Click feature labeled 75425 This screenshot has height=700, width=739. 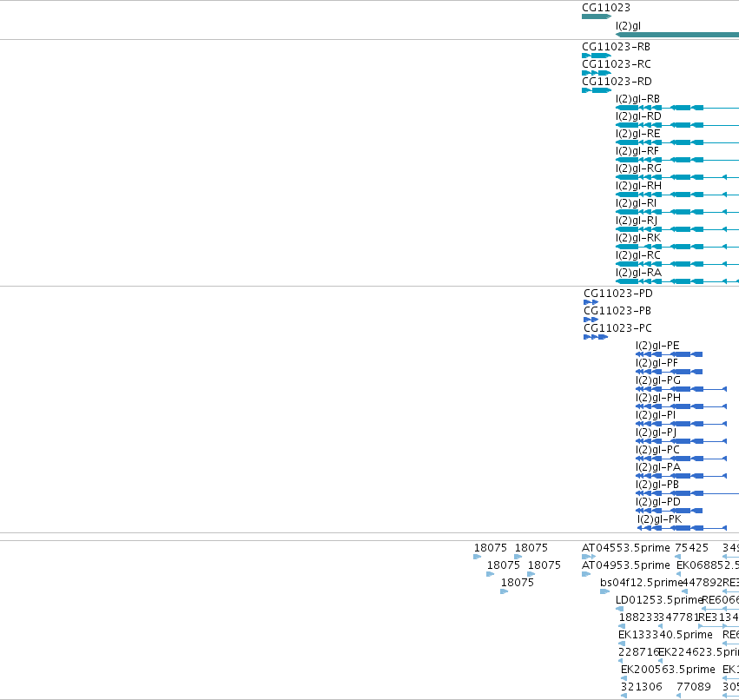pos(677,558)
